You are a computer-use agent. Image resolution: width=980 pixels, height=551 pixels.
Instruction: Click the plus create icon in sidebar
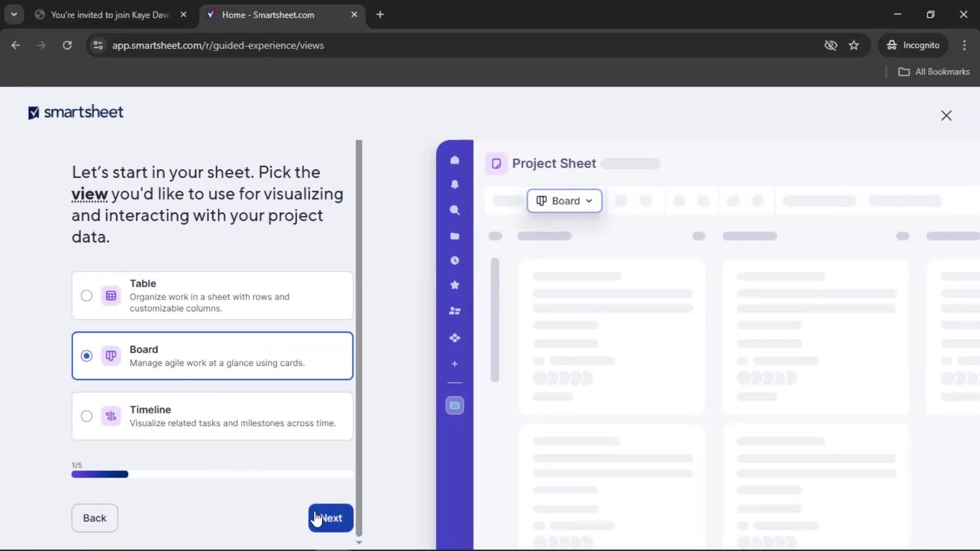point(454,364)
